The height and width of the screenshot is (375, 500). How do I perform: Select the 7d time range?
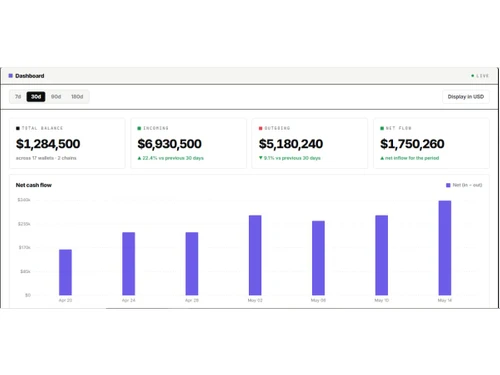[18, 97]
